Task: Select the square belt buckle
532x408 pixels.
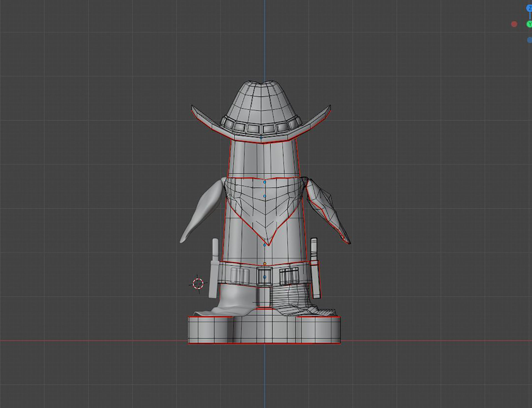Action: coord(264,276)
